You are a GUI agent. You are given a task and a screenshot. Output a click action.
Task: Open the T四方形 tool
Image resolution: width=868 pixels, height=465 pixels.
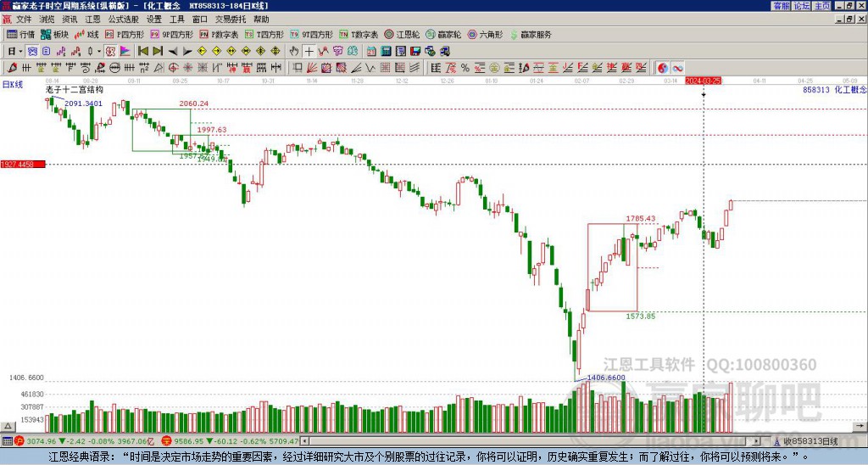coord(264,34)
